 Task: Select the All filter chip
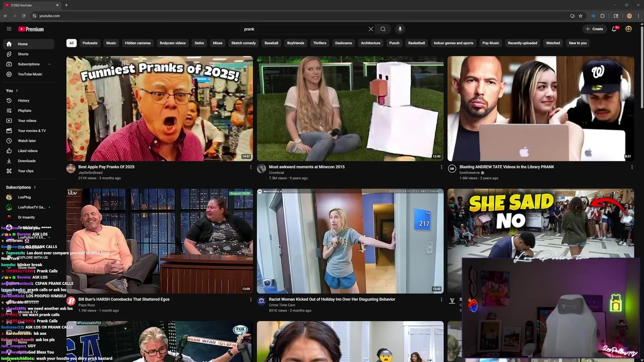(71, 43)
